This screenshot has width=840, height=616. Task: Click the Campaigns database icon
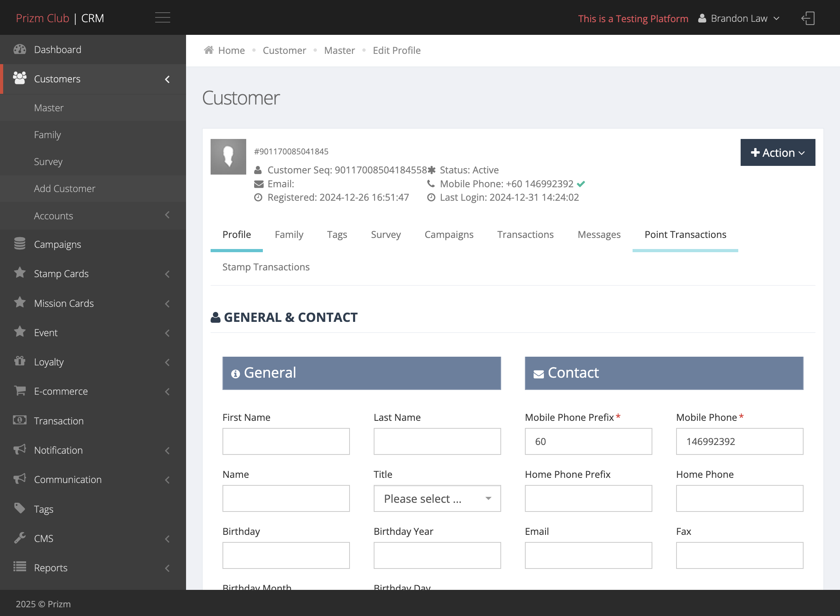(20, 244)
